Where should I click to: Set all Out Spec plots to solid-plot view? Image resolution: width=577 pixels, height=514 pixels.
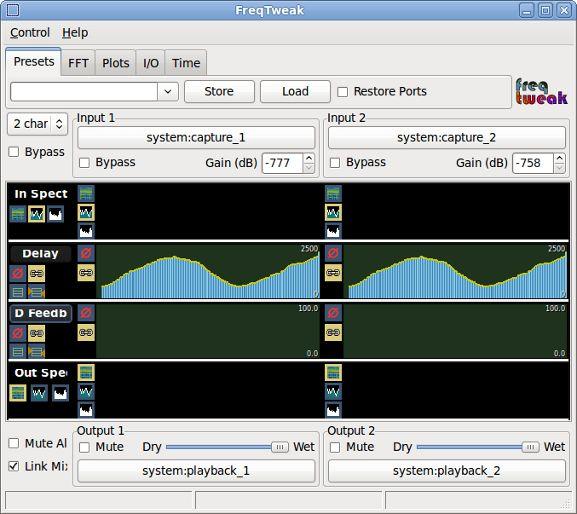[60, 393]
